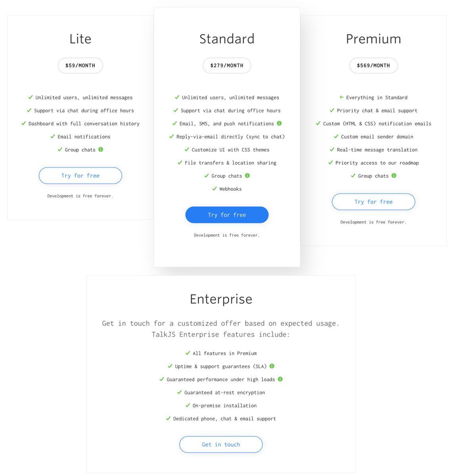Start Standard plan with Try for free
The width and height of the screenshot is (456, 476).
pos(227,215)
